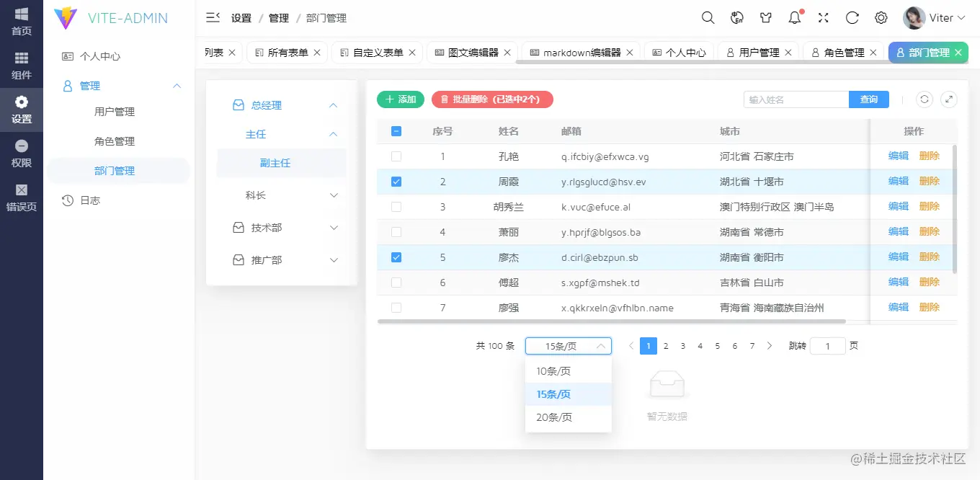Toggle fullscreen with the expand icon
The height and width of the screenshot is (480, 980).
tap(823, 17)
